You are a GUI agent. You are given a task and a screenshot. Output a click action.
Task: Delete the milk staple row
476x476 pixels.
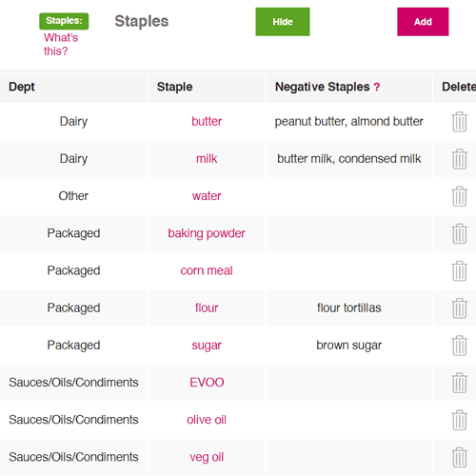pyautogui.click(x=459, y=159)
